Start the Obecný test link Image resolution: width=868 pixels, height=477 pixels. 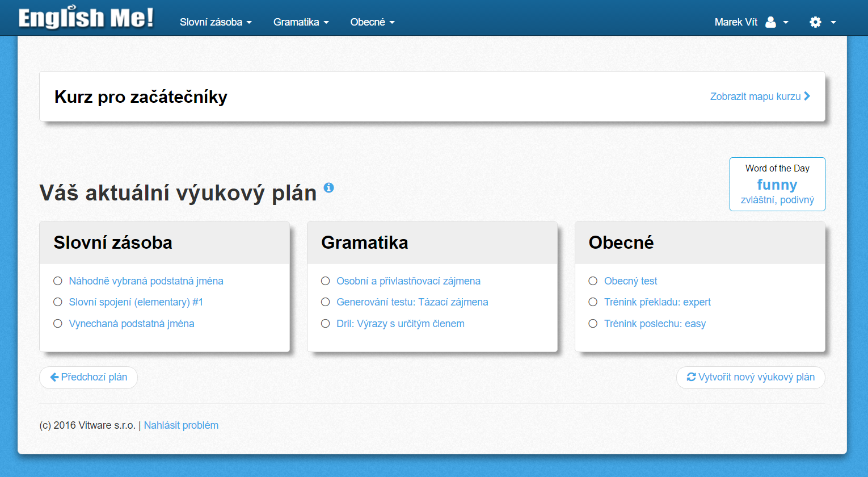630,281
